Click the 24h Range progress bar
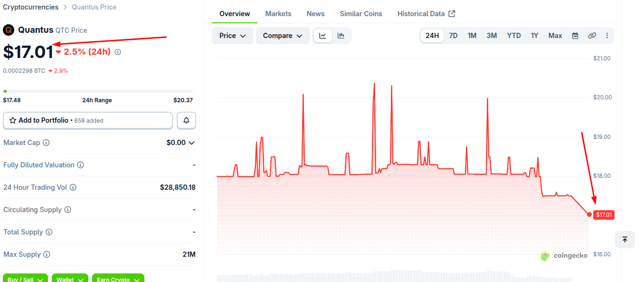Screen dimensions: 644x282 98,91
